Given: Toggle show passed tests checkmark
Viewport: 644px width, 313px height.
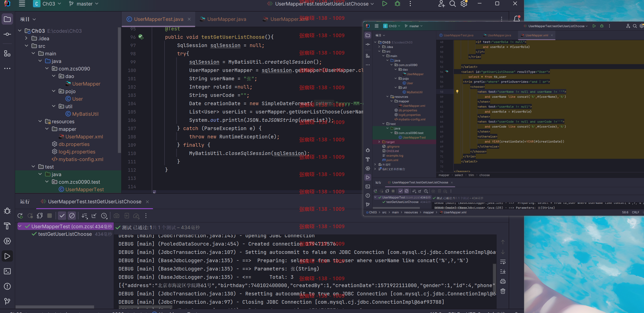Looking at the screenshot, I should point(62,216).
